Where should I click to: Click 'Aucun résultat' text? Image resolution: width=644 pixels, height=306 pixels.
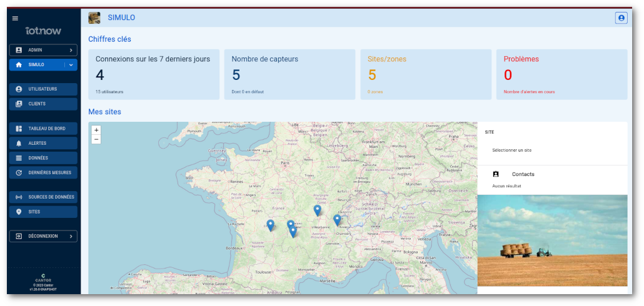coord(506,186)
